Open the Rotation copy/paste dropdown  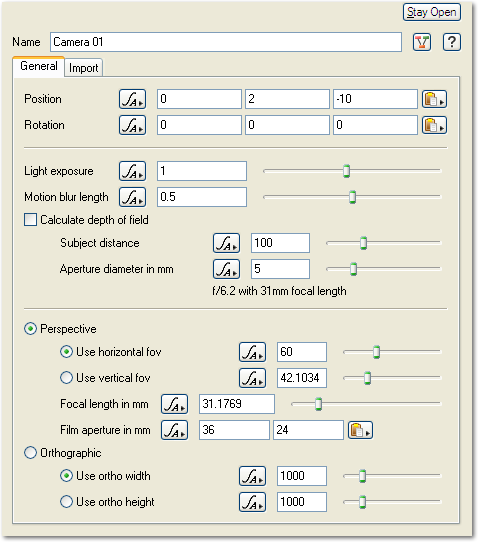[x=434, y=125]
